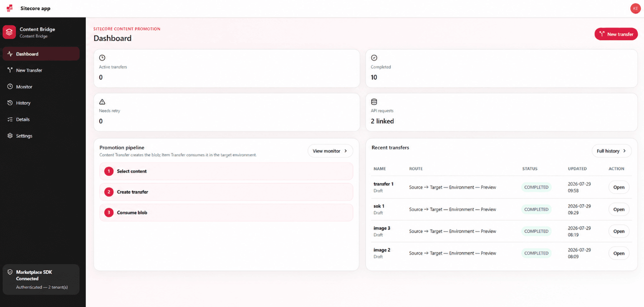Click the history icon beside History
The width and height of the screenshot is (644, 307).
tap(10, 103)
